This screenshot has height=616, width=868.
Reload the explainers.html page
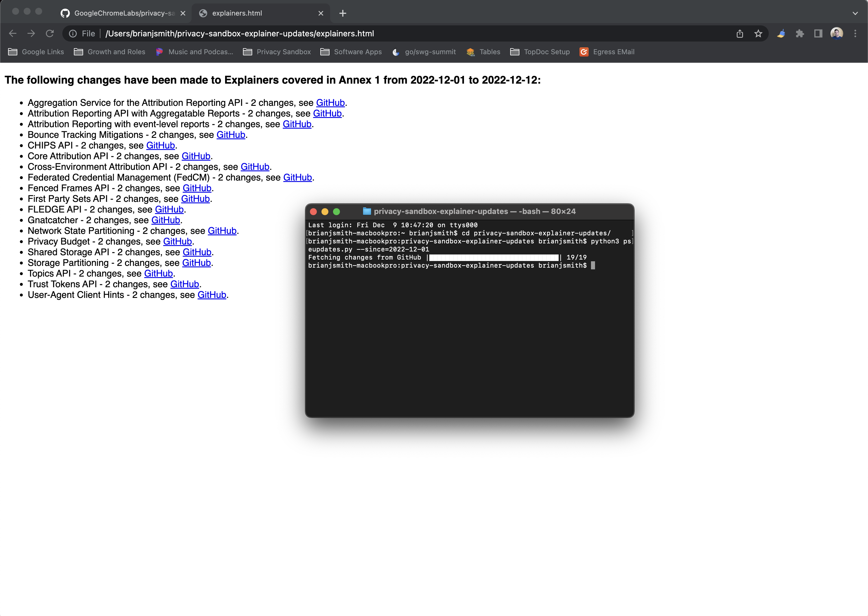[50, 33]
